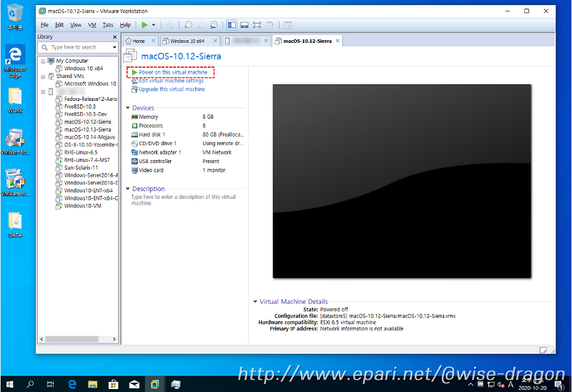Open the VM menu

pos(92,25)
